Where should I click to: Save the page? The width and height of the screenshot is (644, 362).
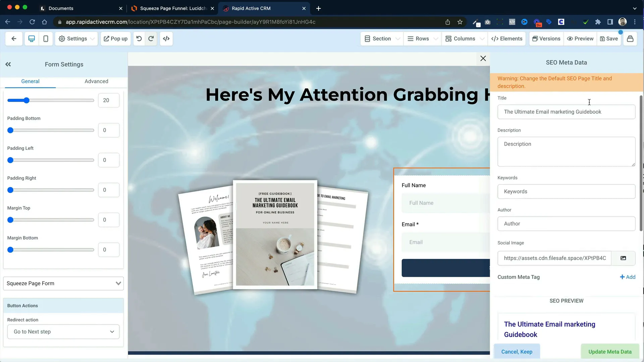pyautogui.click(x=609, y=39)
